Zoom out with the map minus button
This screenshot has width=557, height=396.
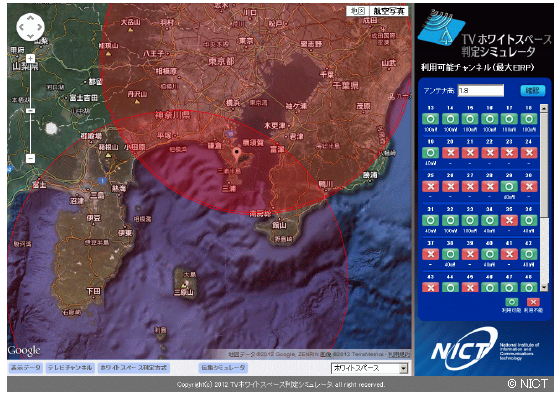coord(31,158)
